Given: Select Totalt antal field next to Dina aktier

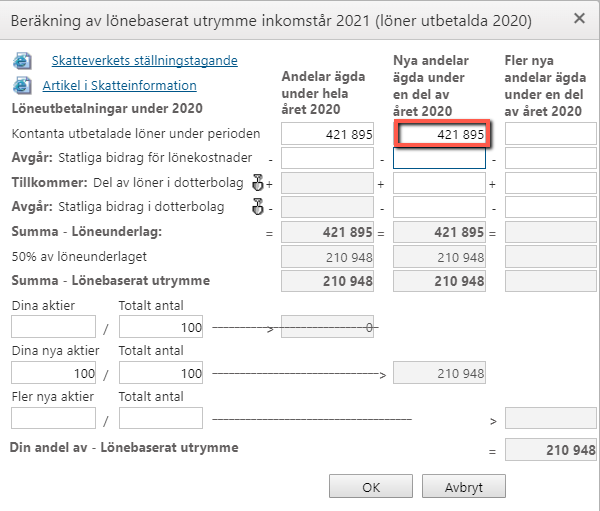Looking at the screenshot, I should click(161, 327).
